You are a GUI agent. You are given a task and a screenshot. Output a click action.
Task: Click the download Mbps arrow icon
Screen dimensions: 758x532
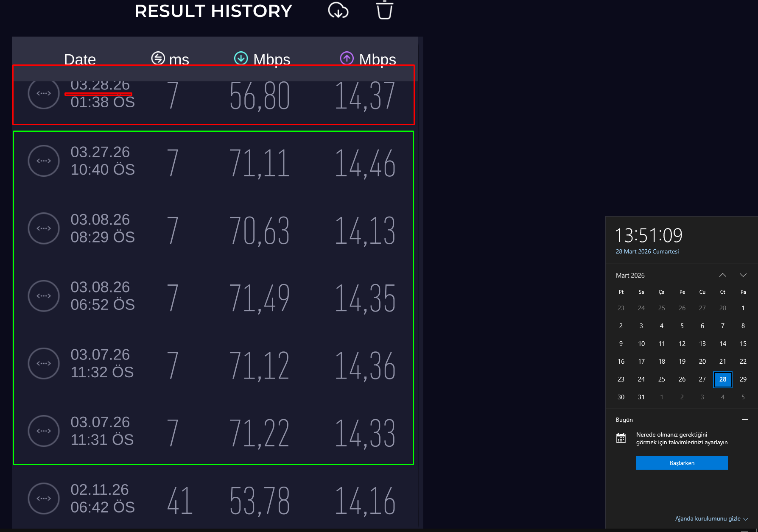coord(241,58)
